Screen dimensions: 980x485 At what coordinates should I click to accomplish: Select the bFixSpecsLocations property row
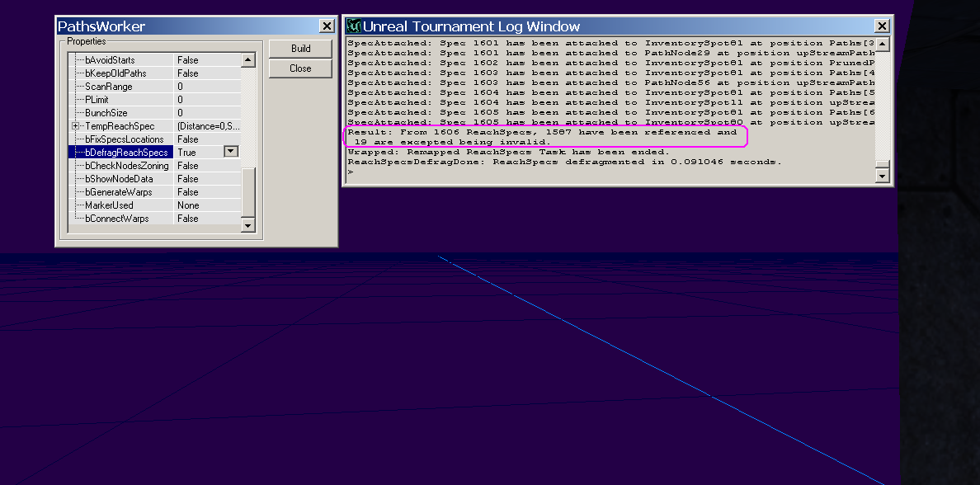coord(155,139)
